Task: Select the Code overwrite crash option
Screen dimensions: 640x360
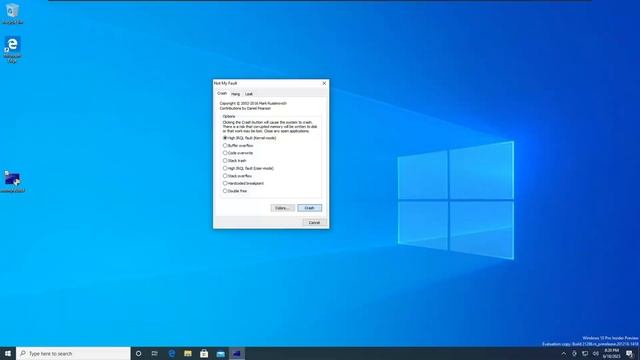Action: click(x=238, y=153)
